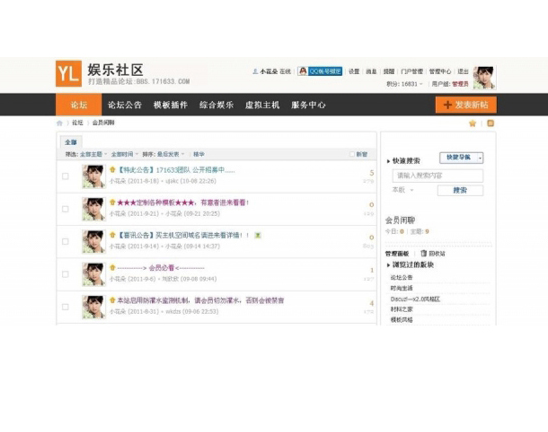Click the green image attachment icon on 喜讯公告 thread

[258, 235]
